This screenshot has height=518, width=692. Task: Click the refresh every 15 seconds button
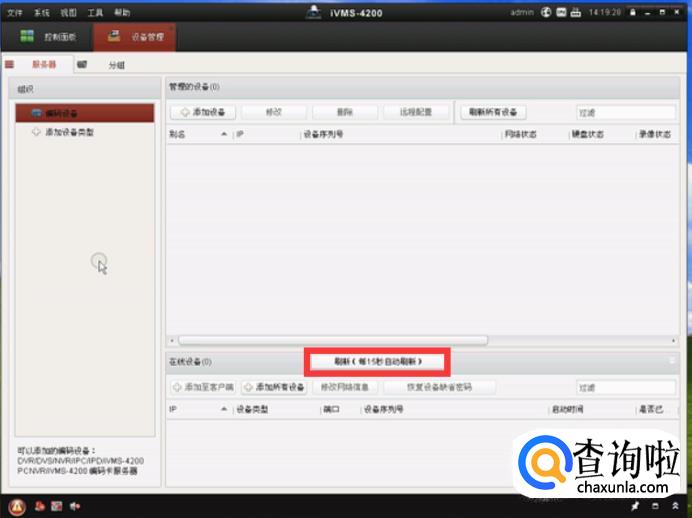(377, 362)
